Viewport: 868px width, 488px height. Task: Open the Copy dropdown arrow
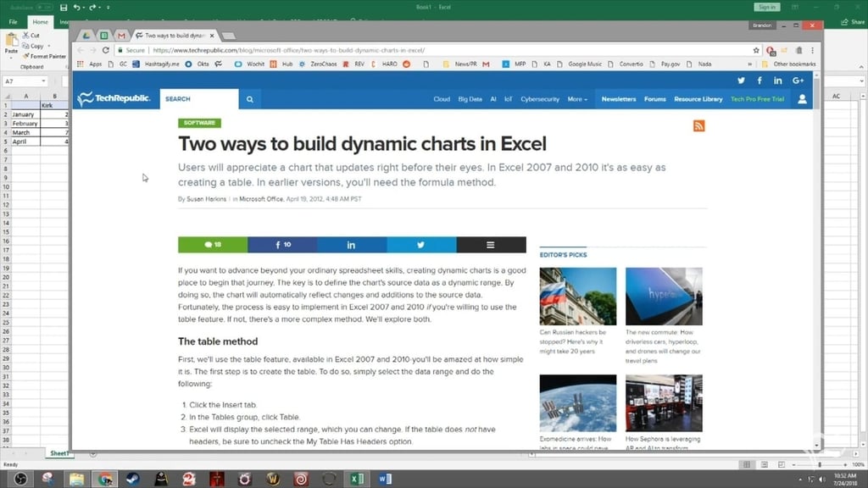point(48,46)
